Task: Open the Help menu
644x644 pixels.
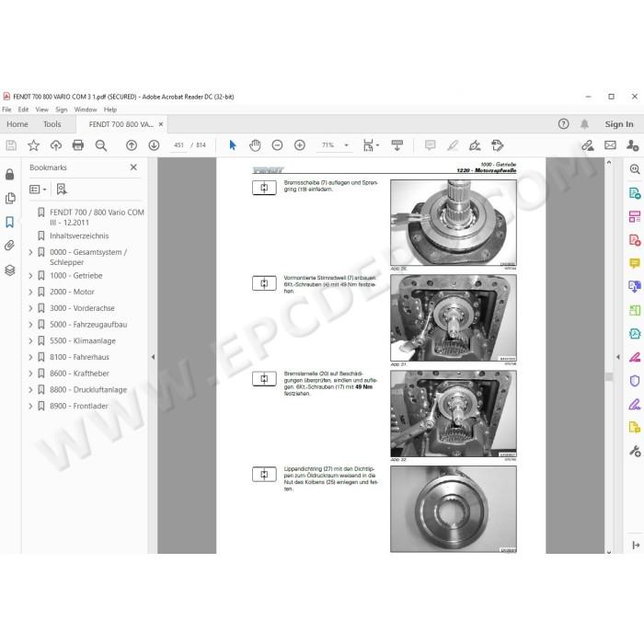Action: click(110, 109)
